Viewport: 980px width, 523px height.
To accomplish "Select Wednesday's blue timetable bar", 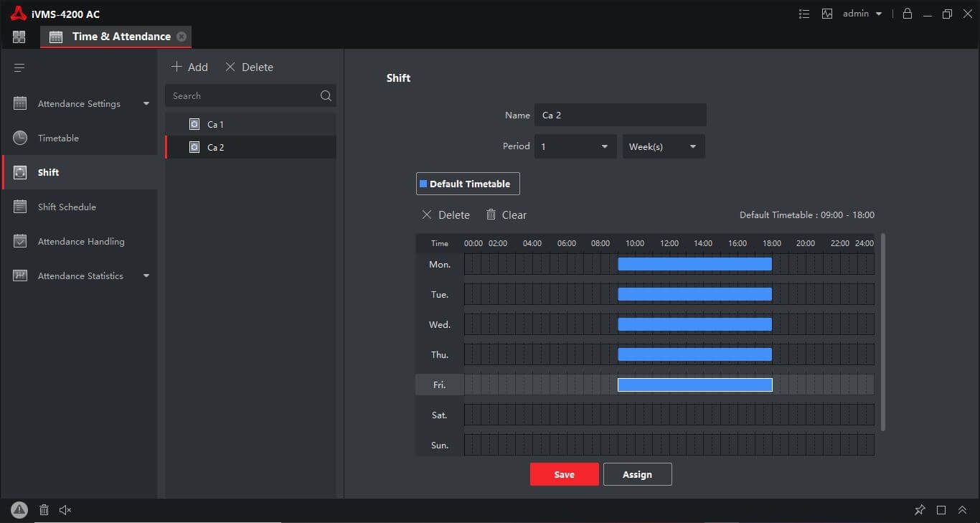I will 694,324.
